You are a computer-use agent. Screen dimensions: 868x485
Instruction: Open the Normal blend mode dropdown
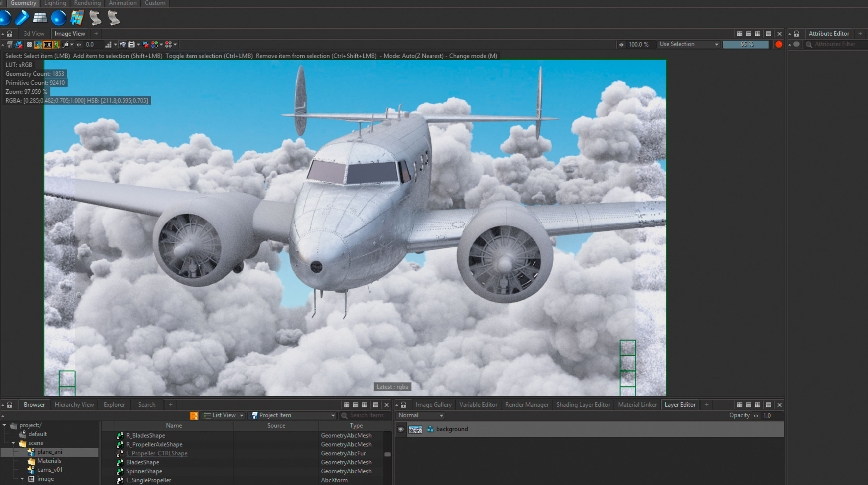coord(421,415)
